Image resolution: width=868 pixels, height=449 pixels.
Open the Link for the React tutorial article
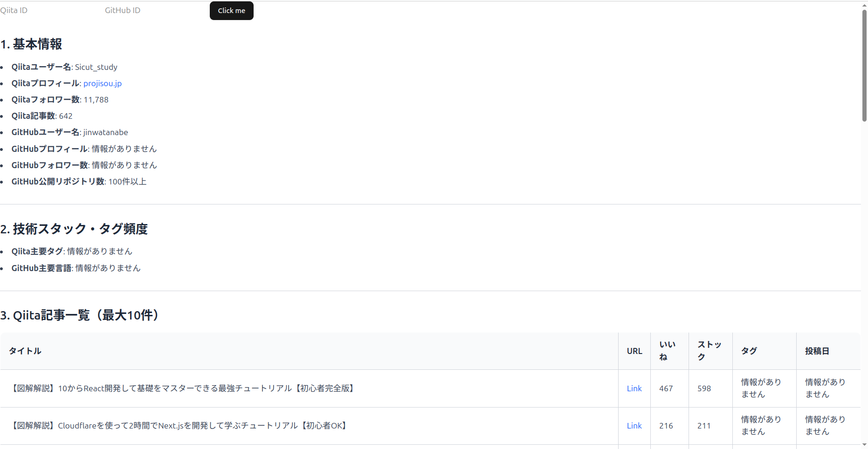pyautogui.click(x=634, y=388)
